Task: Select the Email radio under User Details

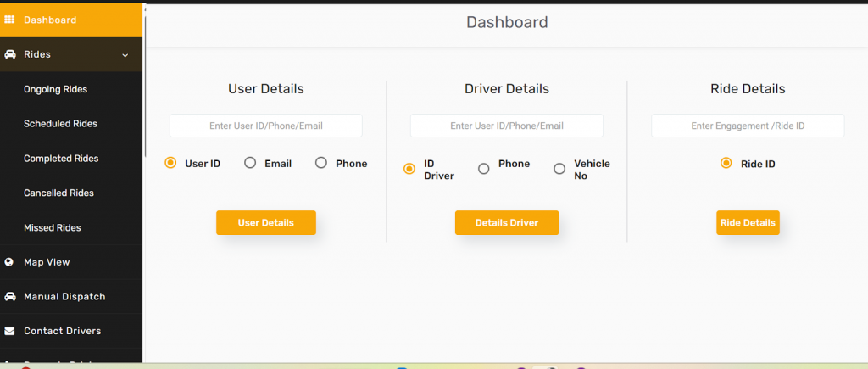Action: (250, 163)
